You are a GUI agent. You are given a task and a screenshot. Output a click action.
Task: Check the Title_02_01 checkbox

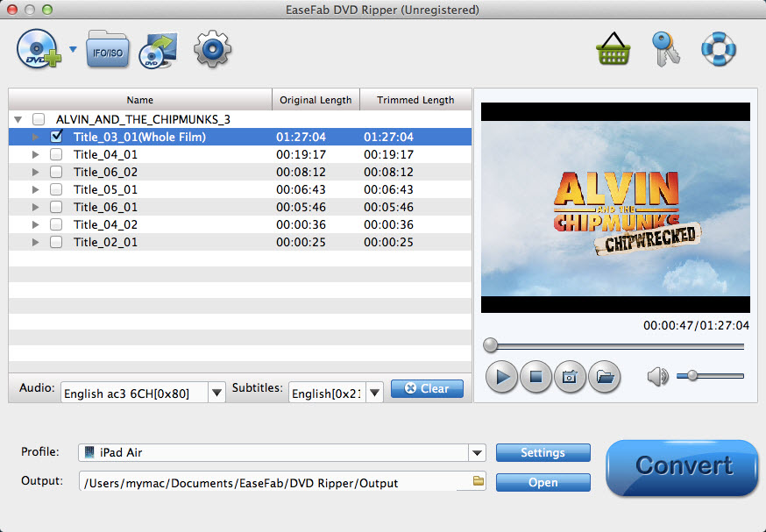pos(56,242)
